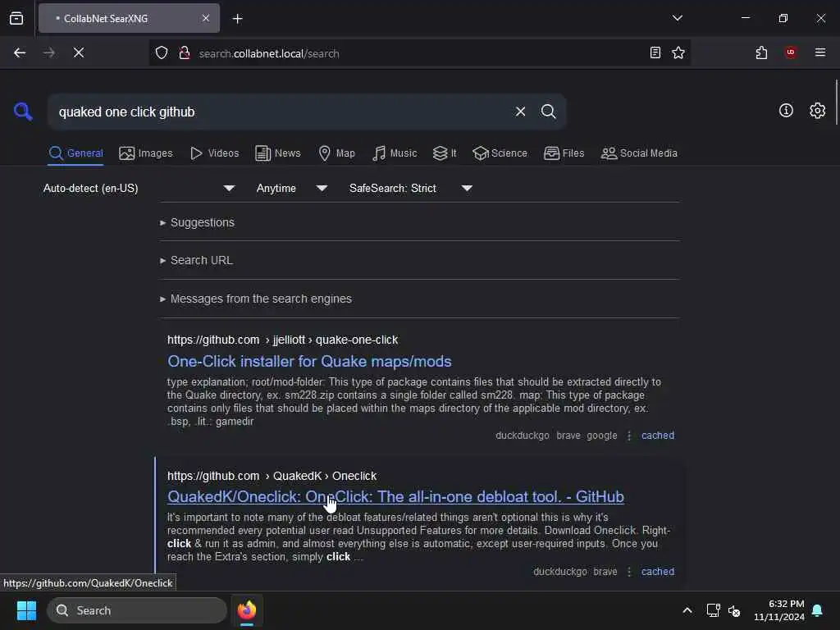This screenshot has height=630, width=840.
Task: Click 'google' engine label on first result
Action: coord(601,436)
